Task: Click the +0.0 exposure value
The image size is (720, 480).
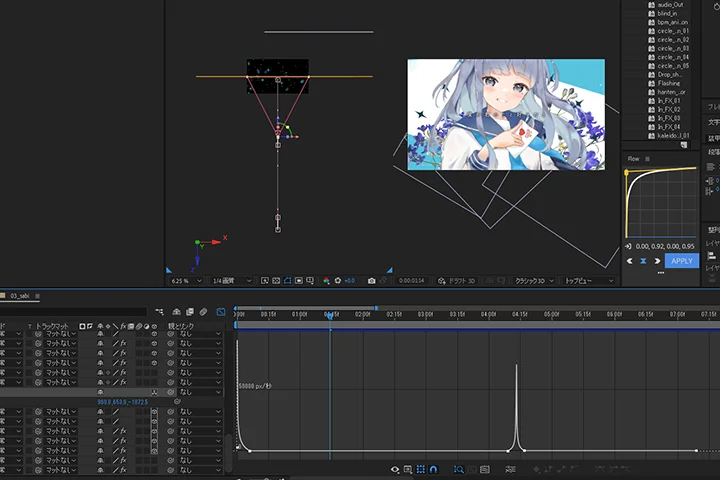Action: [x=349, y=281]
